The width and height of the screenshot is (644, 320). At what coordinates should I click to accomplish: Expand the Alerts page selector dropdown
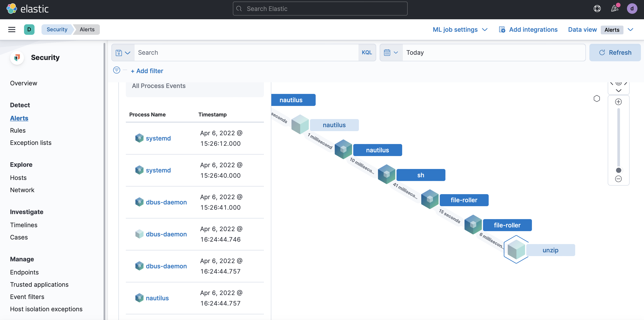(x=631, y=30)
